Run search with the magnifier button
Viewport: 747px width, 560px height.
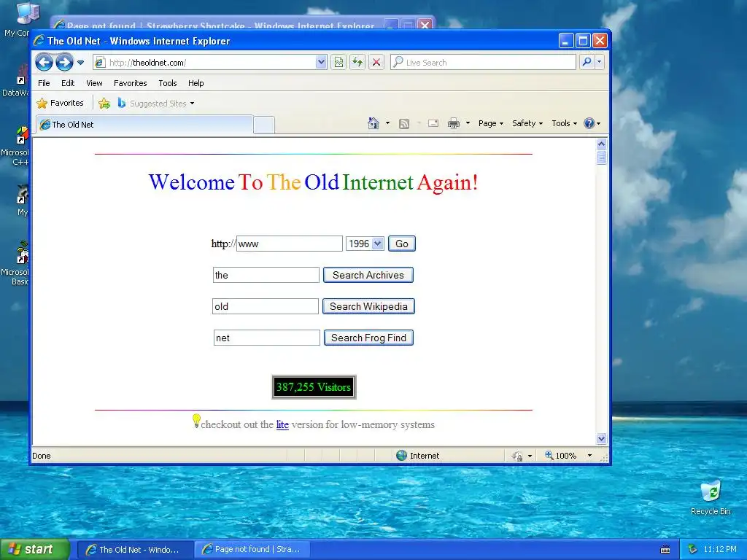[x=587, y=63]
